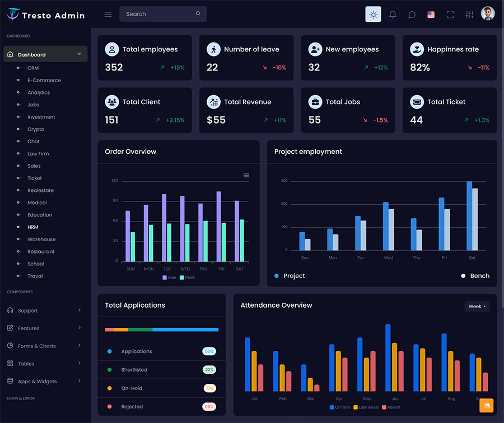Click green segment of Total Applications bar

140,330
